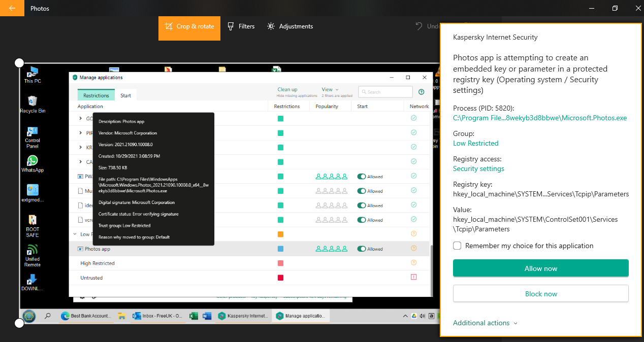Image resolution: width=644 pixels, height=342 pixels.
Task: Click the bottom-left crop handle
Action: click(19, 323)
